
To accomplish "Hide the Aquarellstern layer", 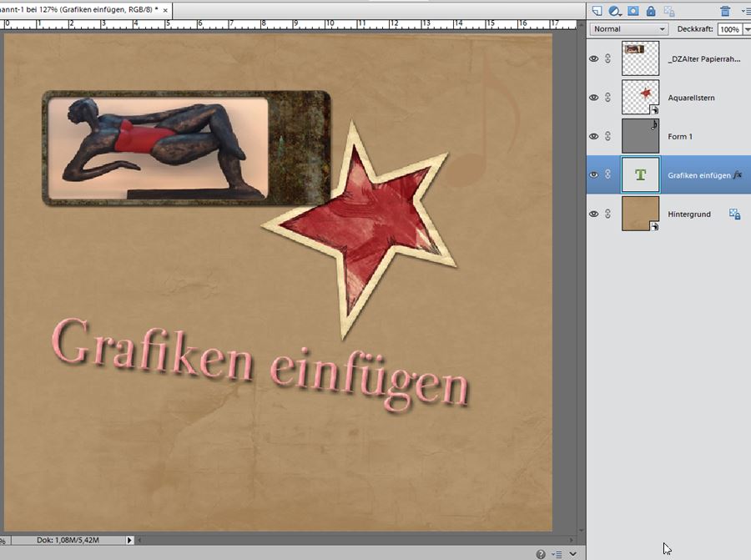I will tap(594, 98).
